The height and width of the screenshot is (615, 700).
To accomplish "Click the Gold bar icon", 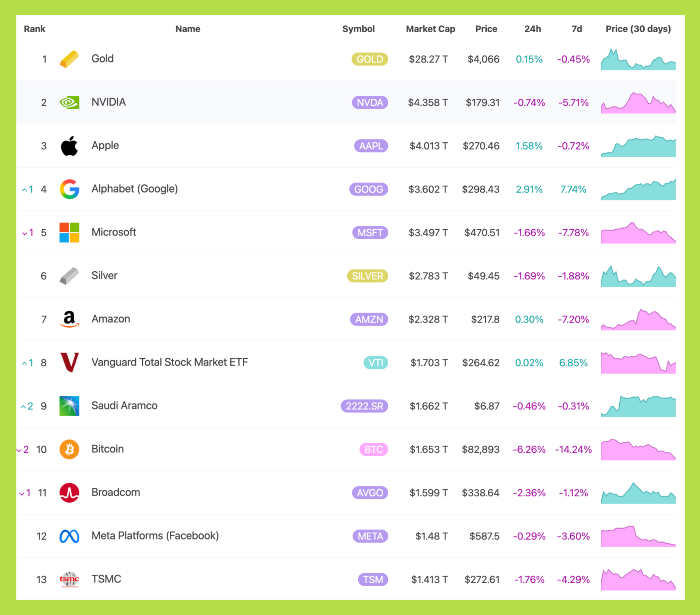I will [69, 59].
